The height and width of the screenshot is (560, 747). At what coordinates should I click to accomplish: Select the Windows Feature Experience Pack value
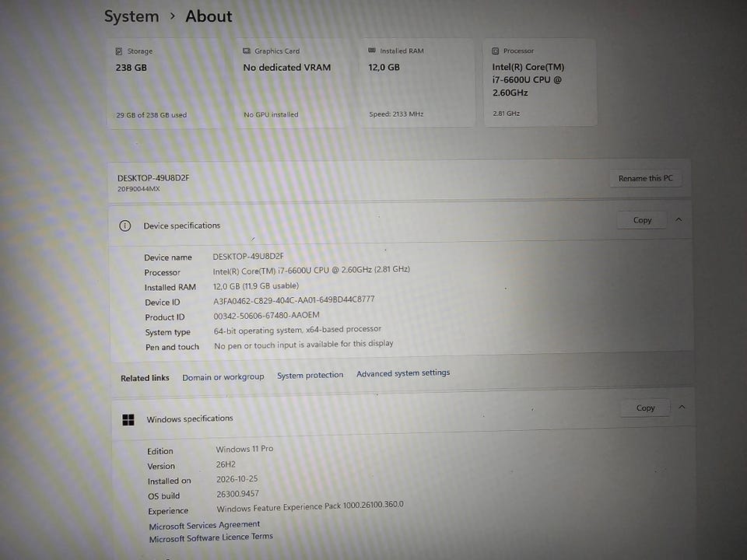310,506
